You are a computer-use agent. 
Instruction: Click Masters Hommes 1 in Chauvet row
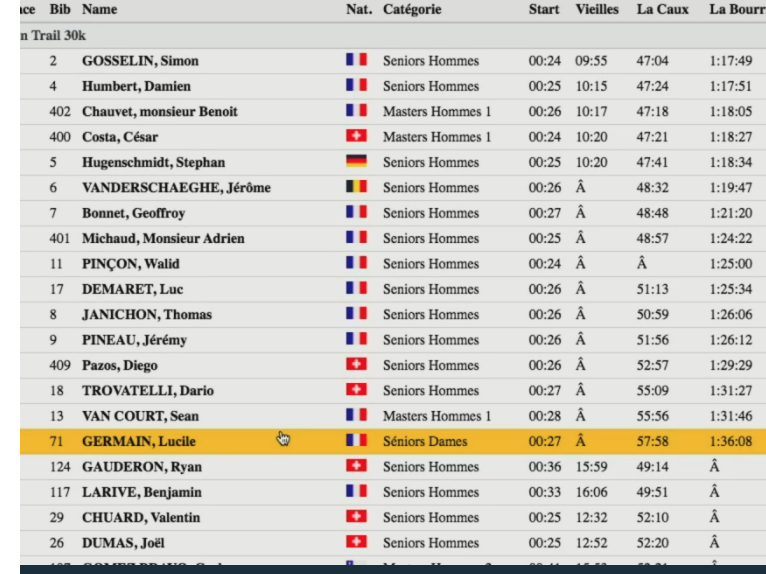tap(436, 111)
